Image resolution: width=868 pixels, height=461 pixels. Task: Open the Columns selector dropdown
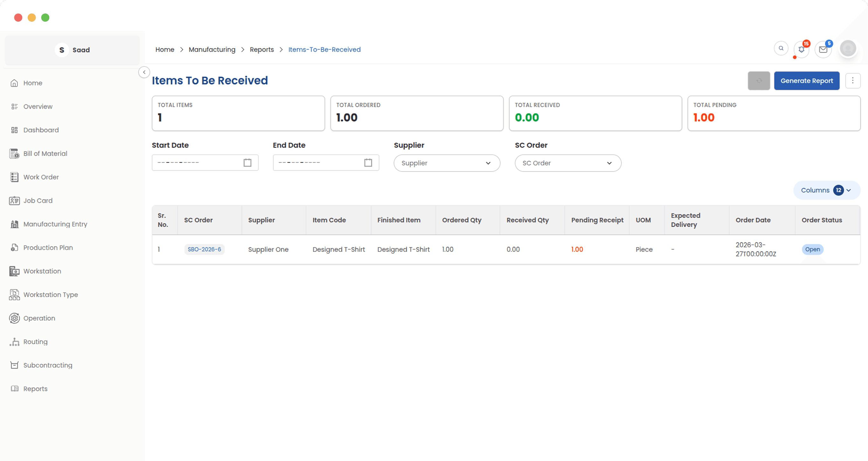click(x=826, y=190)
